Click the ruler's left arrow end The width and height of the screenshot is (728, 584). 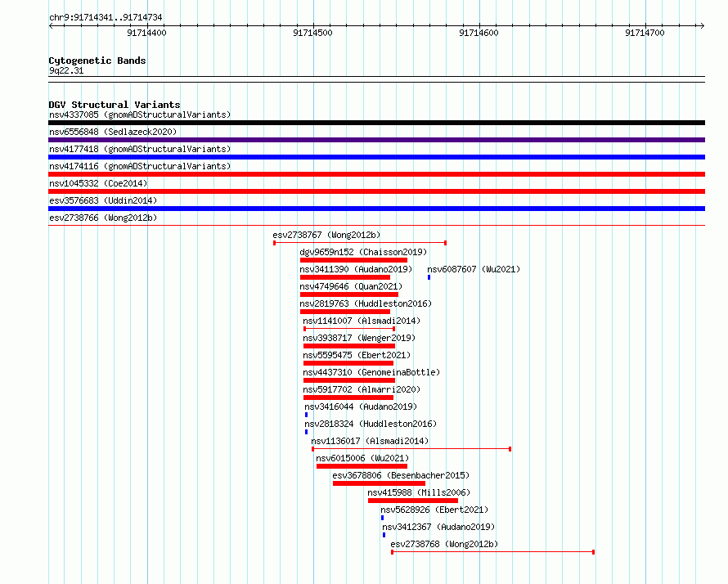pos(51,25)
